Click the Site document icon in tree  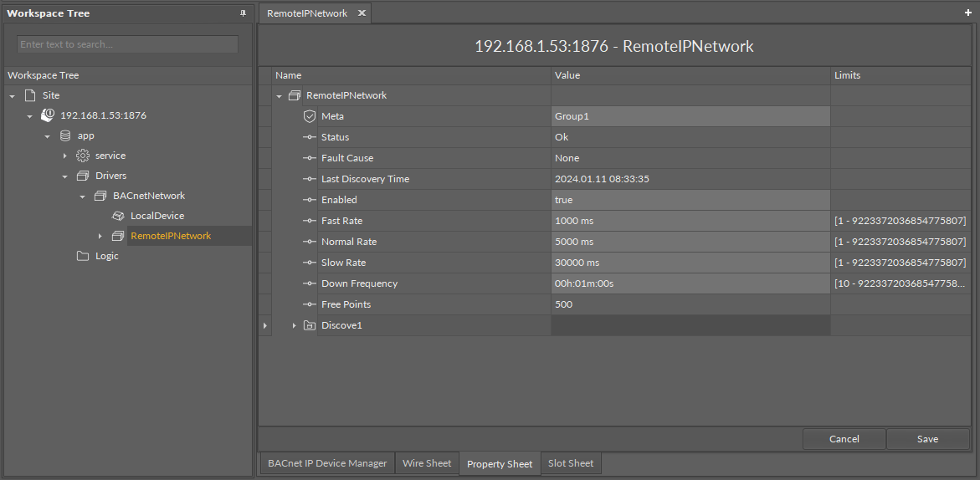pos(30,95)
